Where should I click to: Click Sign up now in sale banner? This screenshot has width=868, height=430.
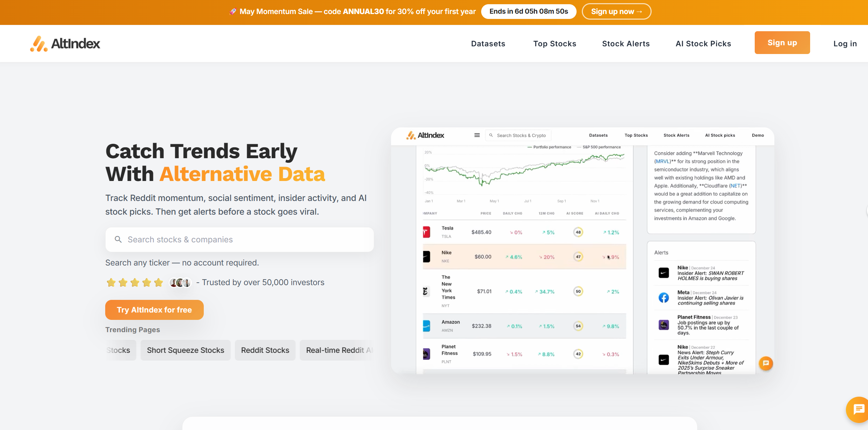pos(616,12)
